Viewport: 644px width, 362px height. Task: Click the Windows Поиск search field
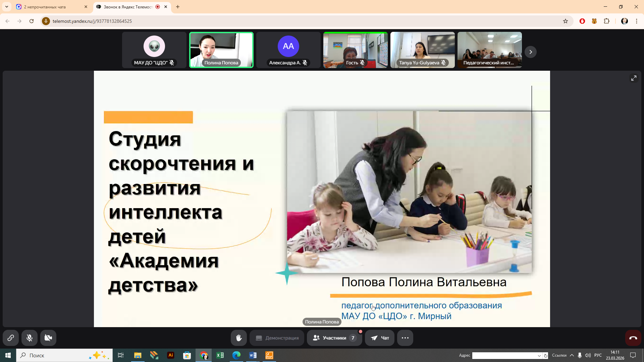point(64,355)
